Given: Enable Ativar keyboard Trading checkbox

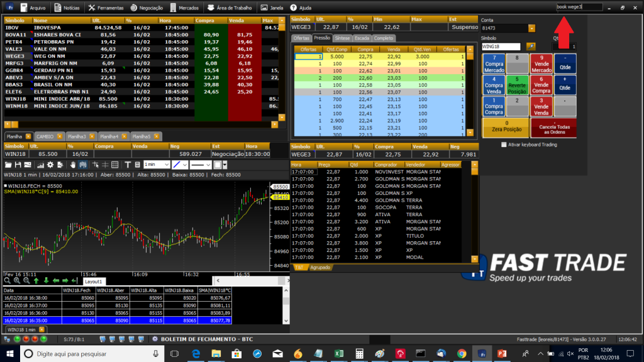Looking at the screenshot, I should click(504, 145).
